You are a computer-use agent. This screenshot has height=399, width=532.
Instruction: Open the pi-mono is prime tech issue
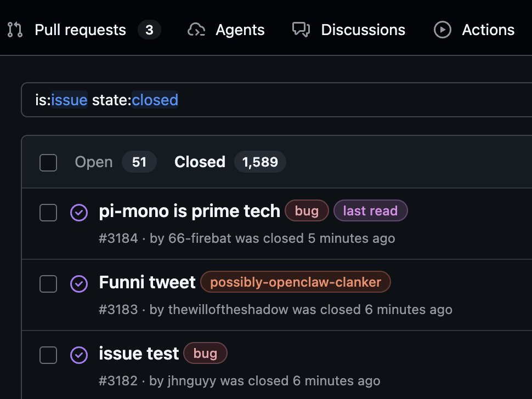[189, 211]
